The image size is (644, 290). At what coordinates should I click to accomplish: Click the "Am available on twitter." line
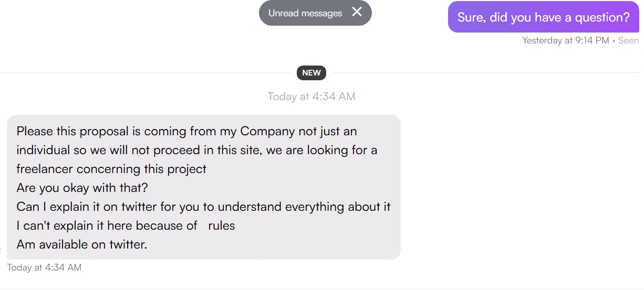click(81, 244)
